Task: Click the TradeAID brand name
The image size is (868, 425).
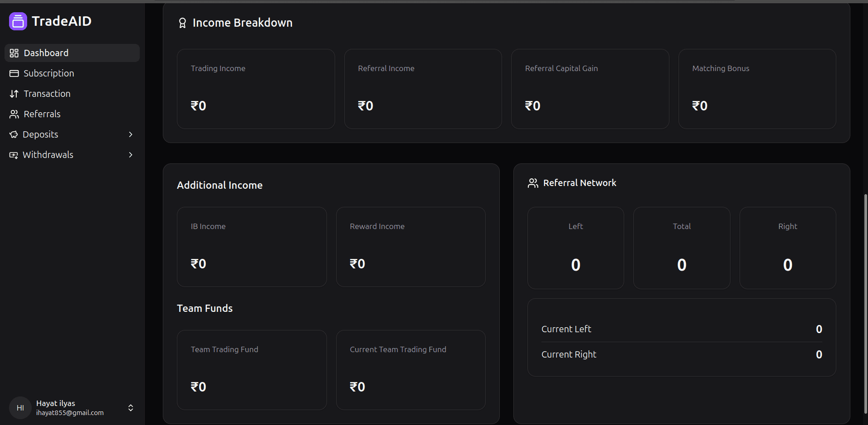Action: pos(62,21)
